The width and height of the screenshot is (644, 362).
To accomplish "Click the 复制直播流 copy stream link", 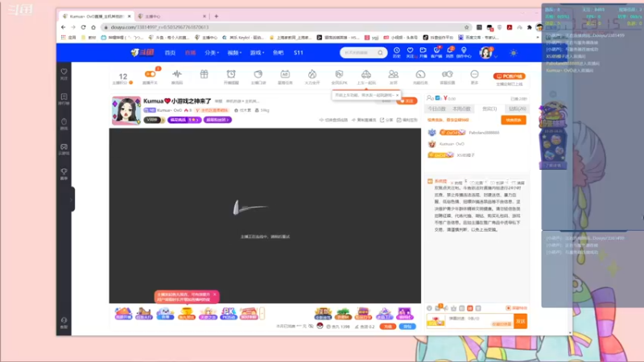I will tap(364, 120).
